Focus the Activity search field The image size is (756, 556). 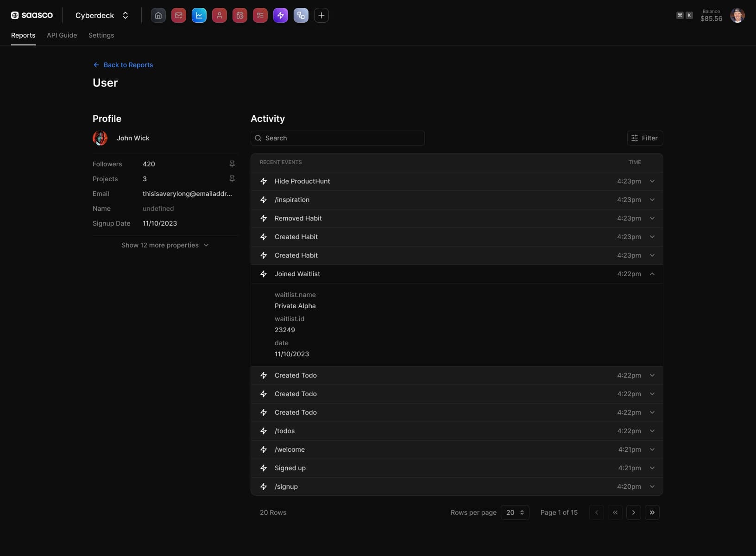[x=337, y=138]
